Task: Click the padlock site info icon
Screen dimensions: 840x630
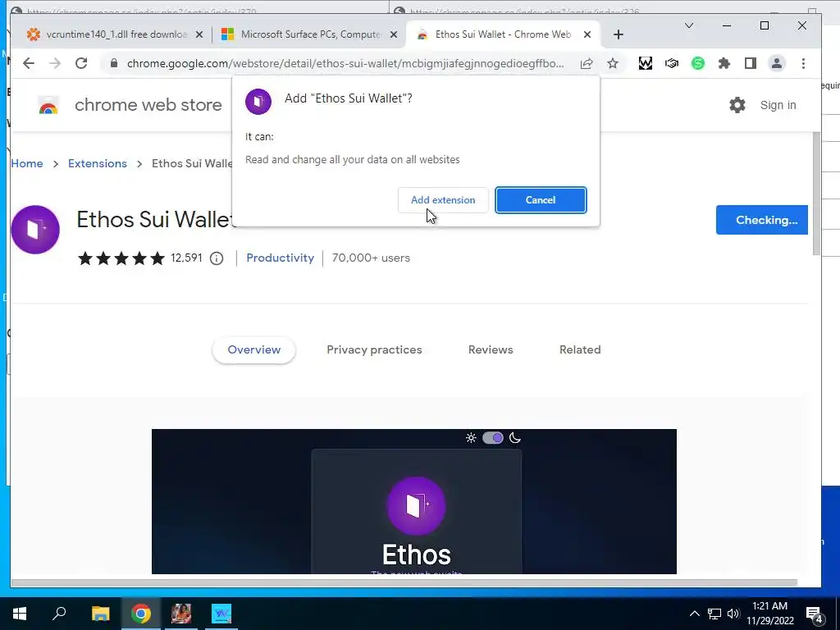Action: (113, 63)
